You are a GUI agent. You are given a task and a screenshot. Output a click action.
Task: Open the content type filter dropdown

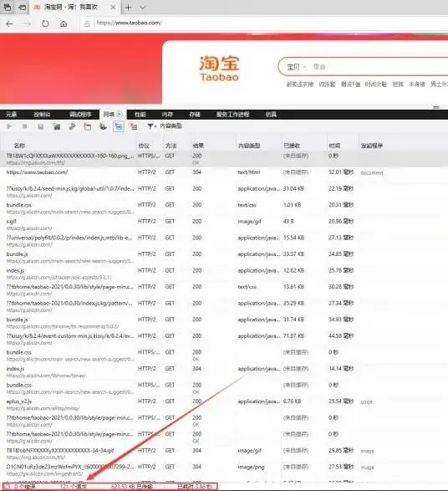pos(165,126)
